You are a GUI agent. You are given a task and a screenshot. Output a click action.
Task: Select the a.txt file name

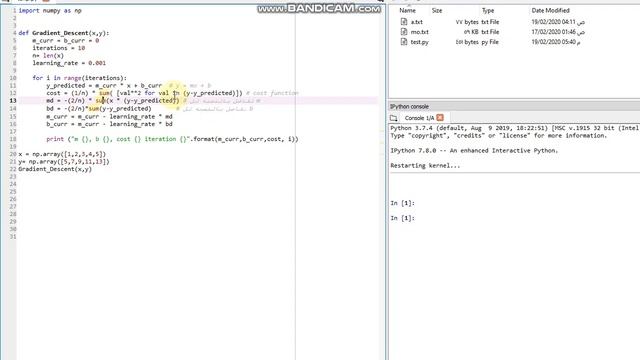(x=416, y=22)
